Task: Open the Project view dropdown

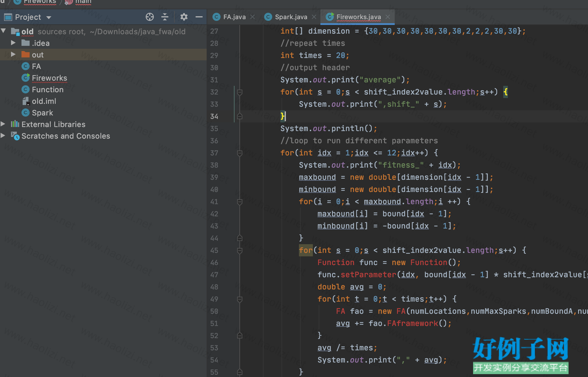Action: (x=49, y=17)
